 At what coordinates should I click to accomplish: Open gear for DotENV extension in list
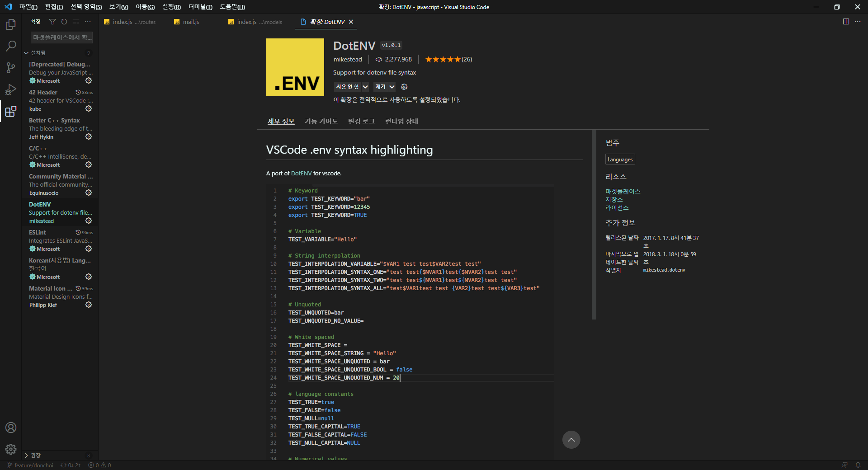pyautogui.click(x=89, y=221)
